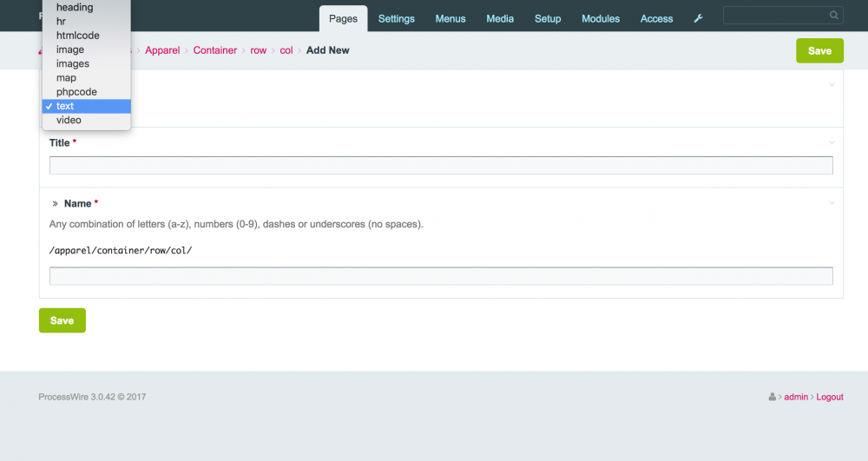Navigate to Container in the breadcrumb
Image resolution: width=868 pixels, height=461 pixels.
pos(214,50)
